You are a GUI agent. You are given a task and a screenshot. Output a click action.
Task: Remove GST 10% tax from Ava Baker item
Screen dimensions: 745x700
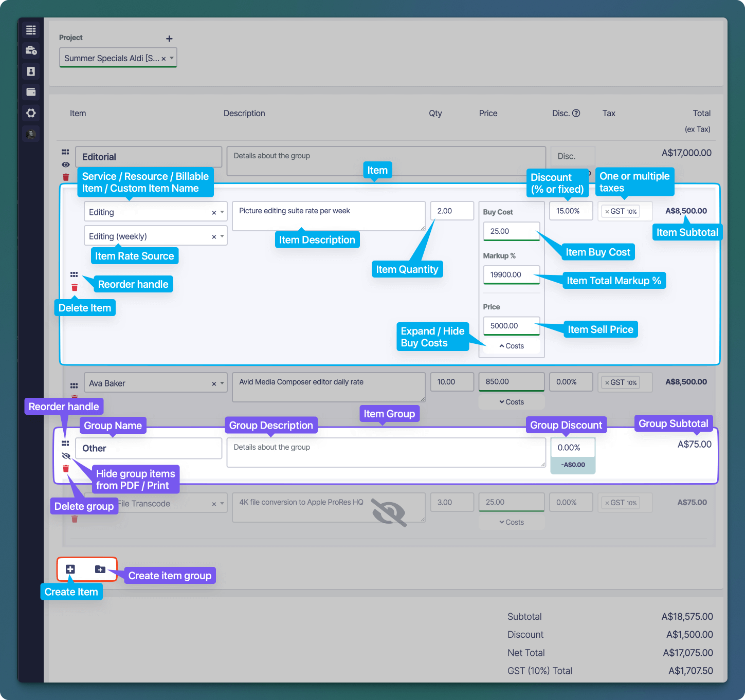[x=607, y=383]
